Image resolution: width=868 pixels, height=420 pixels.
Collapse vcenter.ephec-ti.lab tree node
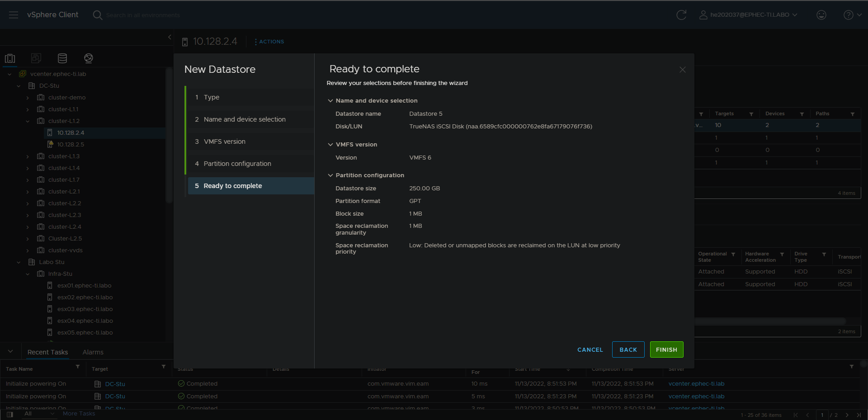(x=9, y=74)
